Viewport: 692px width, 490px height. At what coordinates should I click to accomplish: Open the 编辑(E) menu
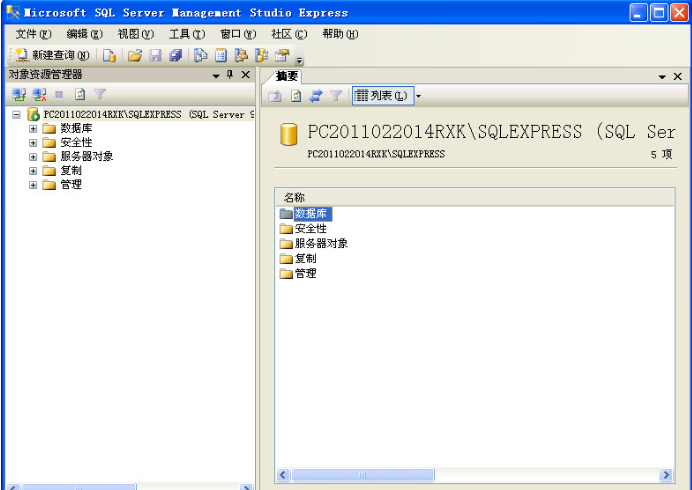84,34
